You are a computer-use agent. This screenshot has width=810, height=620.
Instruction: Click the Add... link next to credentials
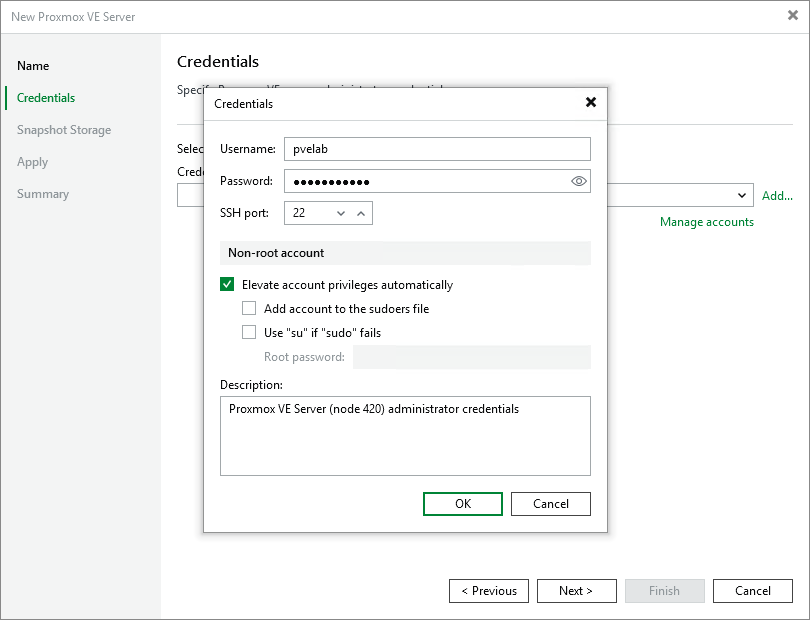(777, 195)
